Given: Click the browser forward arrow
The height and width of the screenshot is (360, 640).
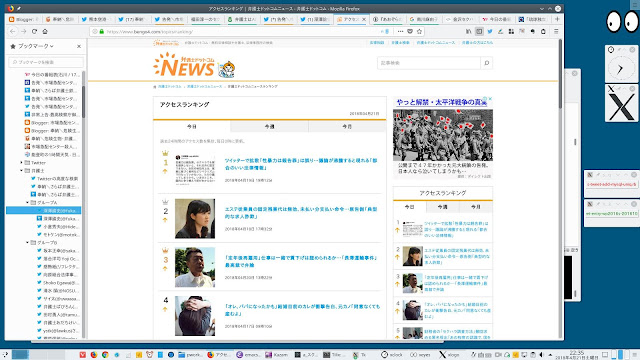Looking at the screenshot, I should (x=24, y=31).
